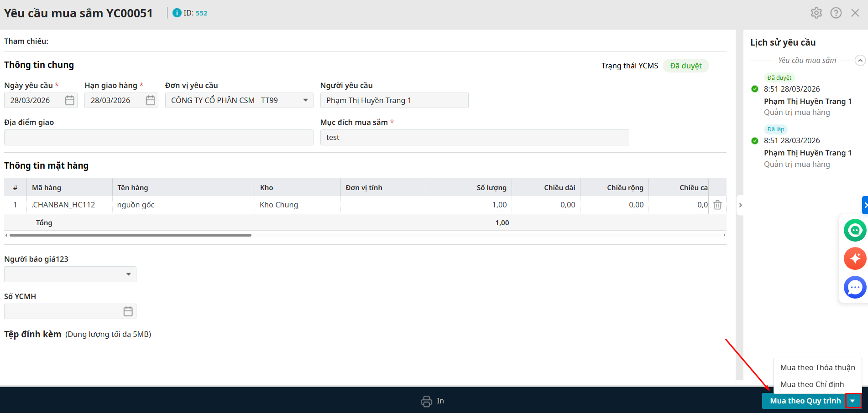The width and height of the screenshot is (868, 413).
Task: Toggle the purchase options dropdown arrow
Action: click(853, 401)
